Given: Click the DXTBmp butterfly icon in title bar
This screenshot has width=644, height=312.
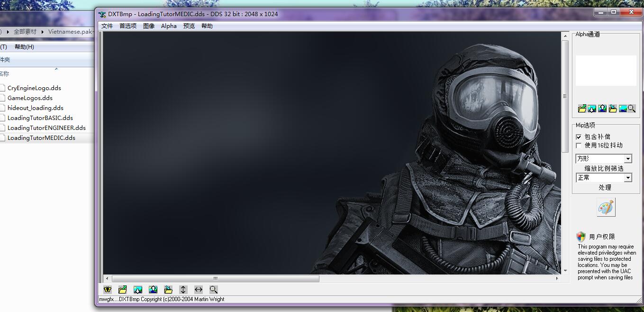Looking at the screenshot, I should point(102,14).
